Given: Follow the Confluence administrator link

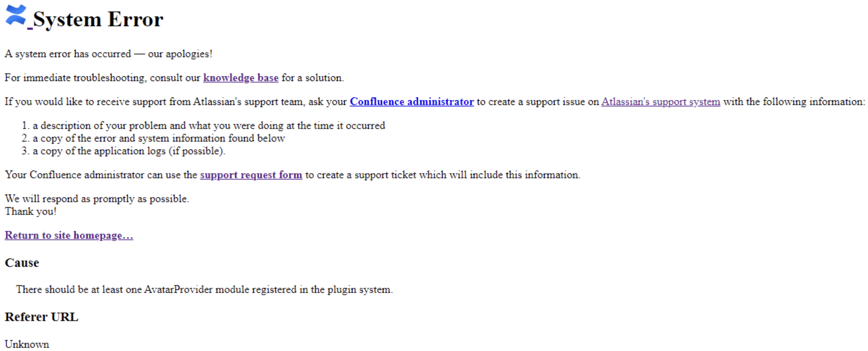Looking at the screenshot, I should pyautogui.click(x=411, y=102).
